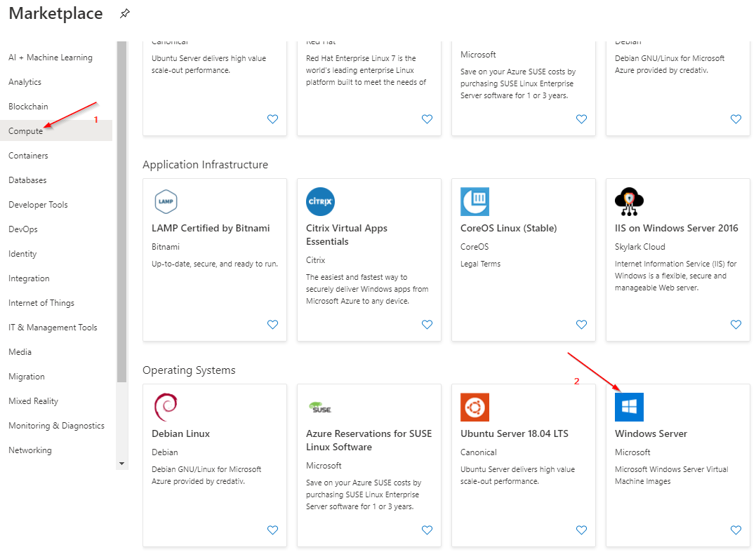Click the Microsoft publisher under Windows Server
Screen dimensions: 756x559
pyautogui.click(x=632, y=452)
